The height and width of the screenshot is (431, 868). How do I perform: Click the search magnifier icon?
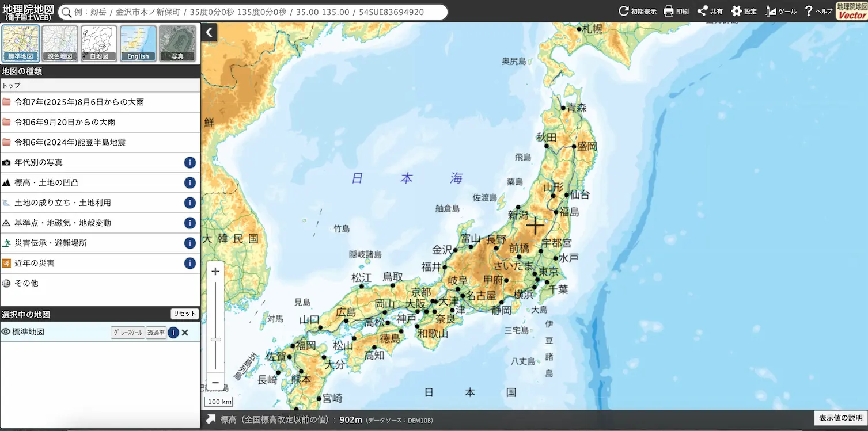pyautogui.click(x=67, y=12)
